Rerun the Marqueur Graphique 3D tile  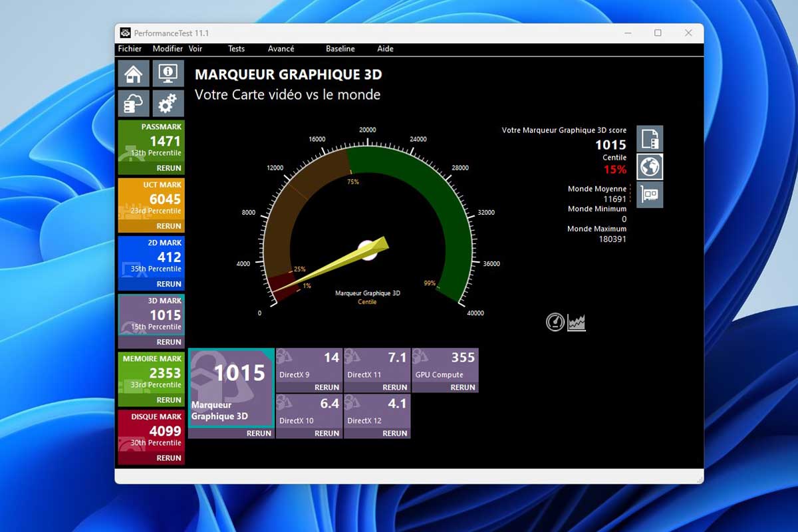coord(259,433)
